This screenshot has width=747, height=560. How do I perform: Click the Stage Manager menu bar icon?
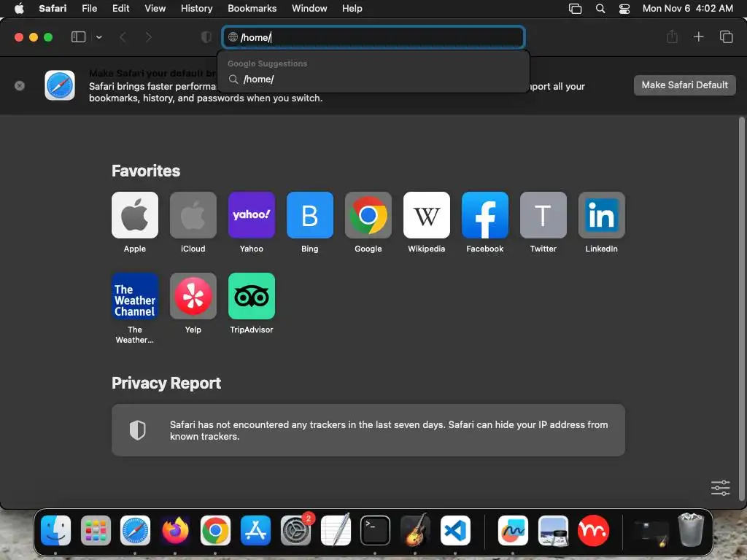click(575, 8)
